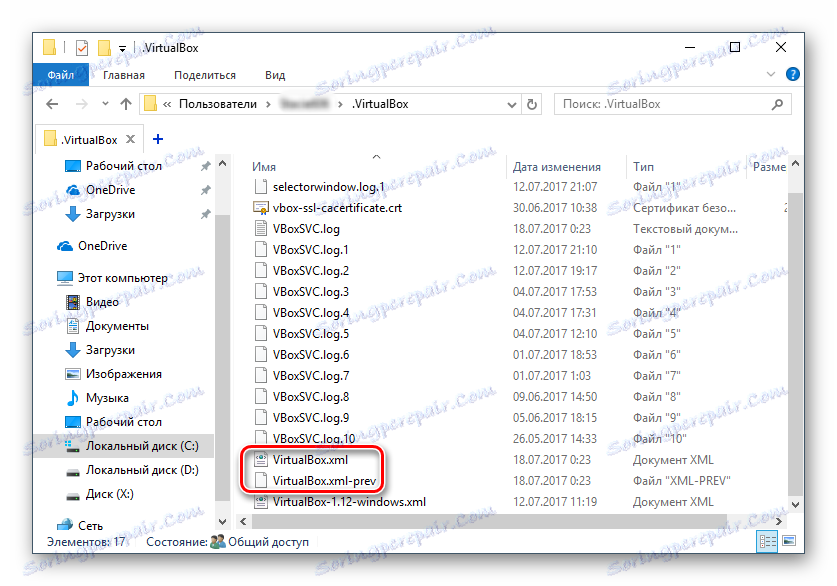Viewport: 837px width, 586px height.
Task: Select Диск (X:) drive
Action: point(109,494)
